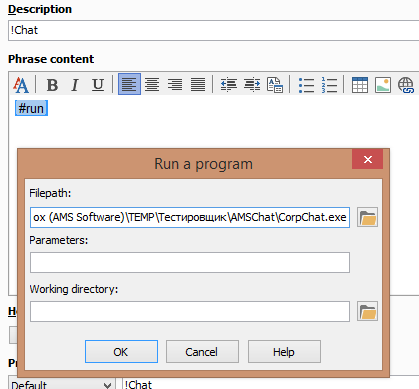Center align the text

[x=152, y=84]
